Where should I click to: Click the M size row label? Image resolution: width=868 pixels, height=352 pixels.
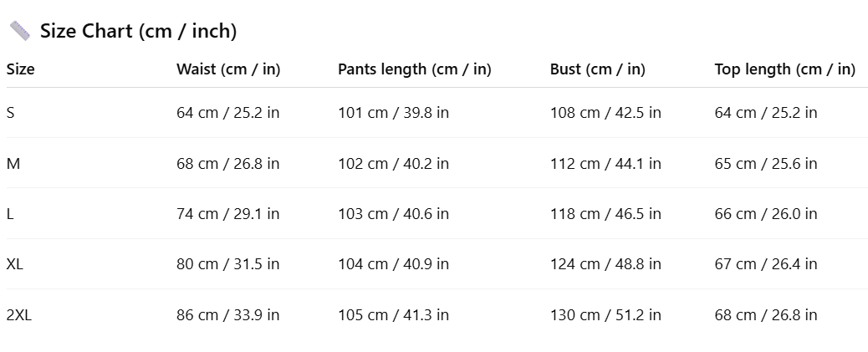13,164
